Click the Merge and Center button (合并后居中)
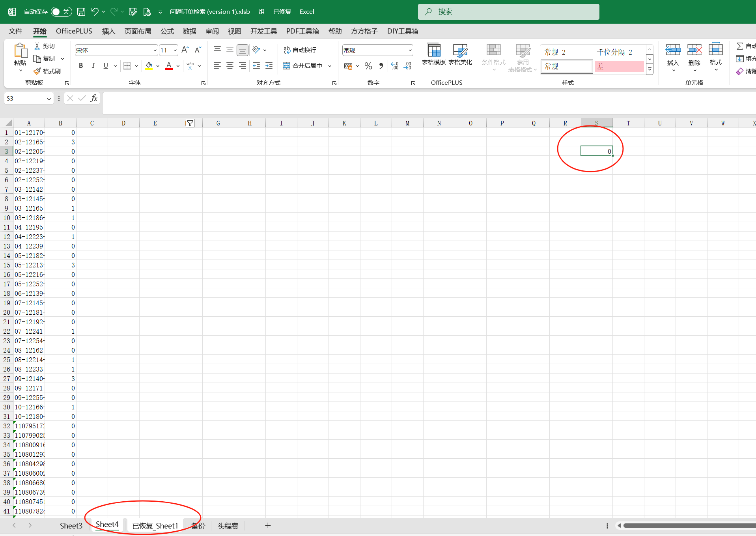756x536 pixels. 303,66
